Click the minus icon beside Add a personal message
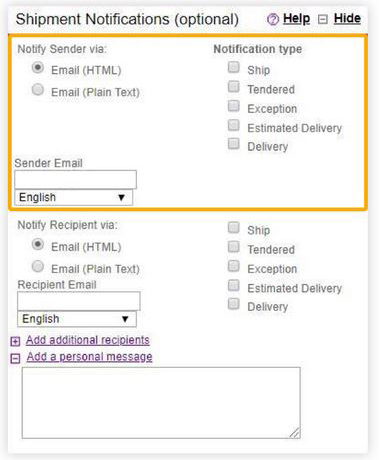The height and width of the screenshot is (460, 380). 15,358
